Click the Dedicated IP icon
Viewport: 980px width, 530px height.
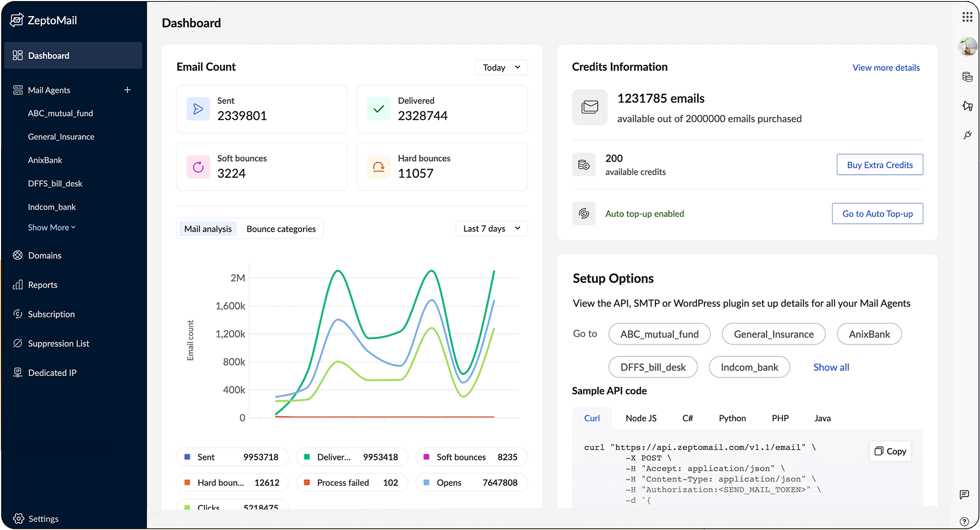(x=18, y=373)
